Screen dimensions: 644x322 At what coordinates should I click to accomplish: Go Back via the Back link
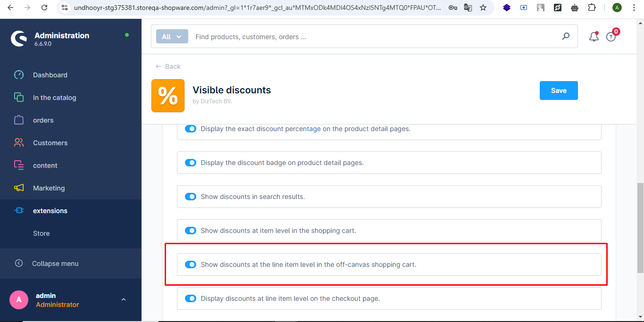pos(168,66)
